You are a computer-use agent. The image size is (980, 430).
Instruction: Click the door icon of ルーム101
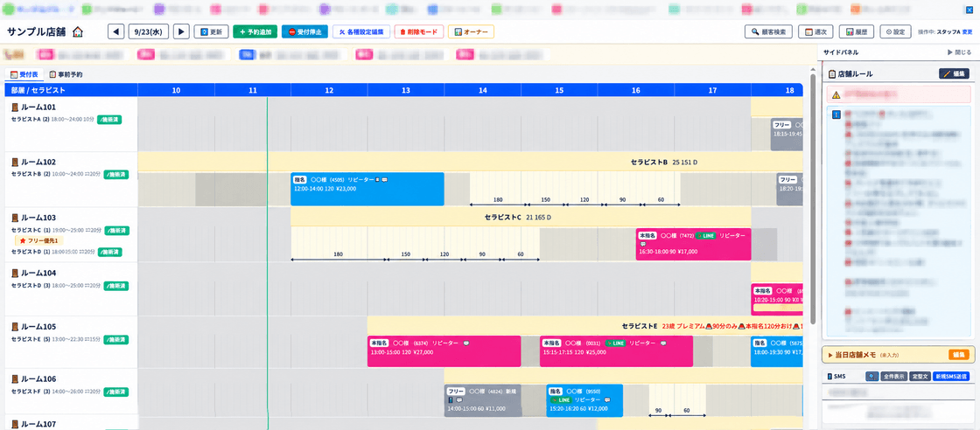[15, 107]
